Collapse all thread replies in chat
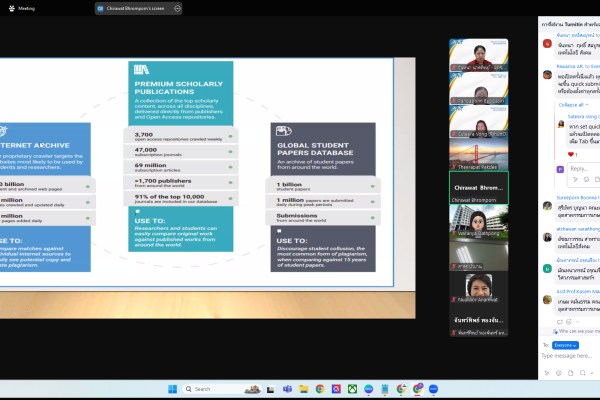This screenshot has height=400, width=600. (x=573, y=105)
